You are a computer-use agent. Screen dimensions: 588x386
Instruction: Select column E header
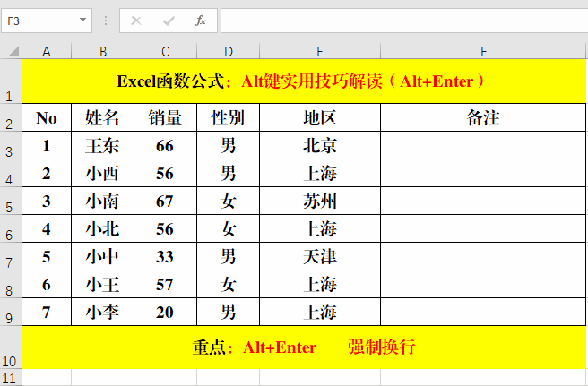320,51
